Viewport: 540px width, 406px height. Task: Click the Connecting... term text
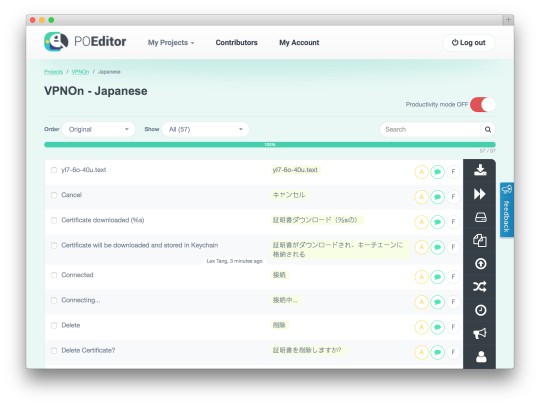coord(81,300)
